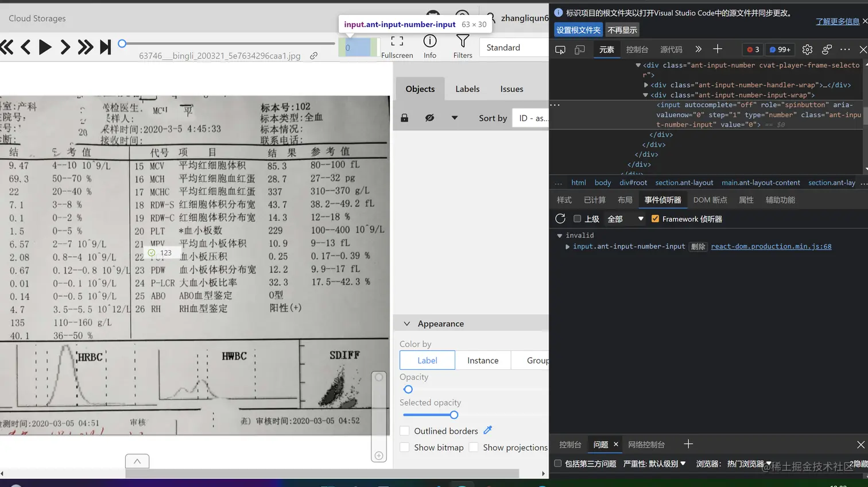Enable Show projections
This screenshot has height=487, width=868.
[474, 447]
